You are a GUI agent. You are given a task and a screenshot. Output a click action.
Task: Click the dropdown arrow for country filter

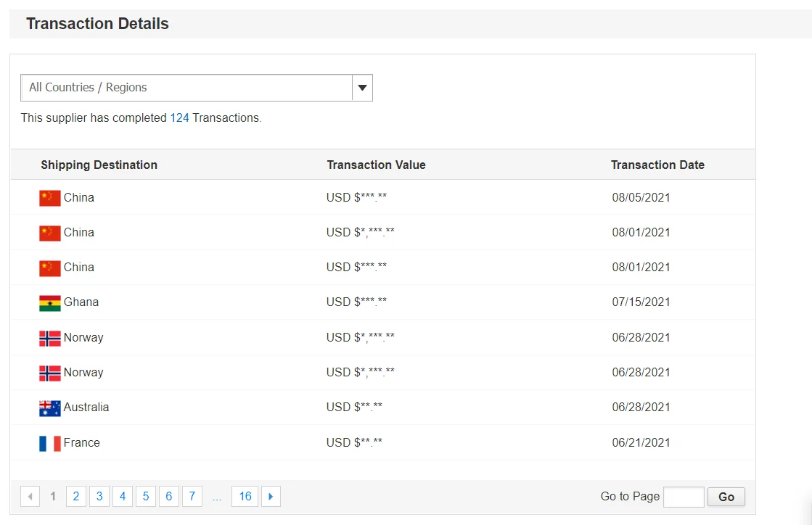point(362,88)
